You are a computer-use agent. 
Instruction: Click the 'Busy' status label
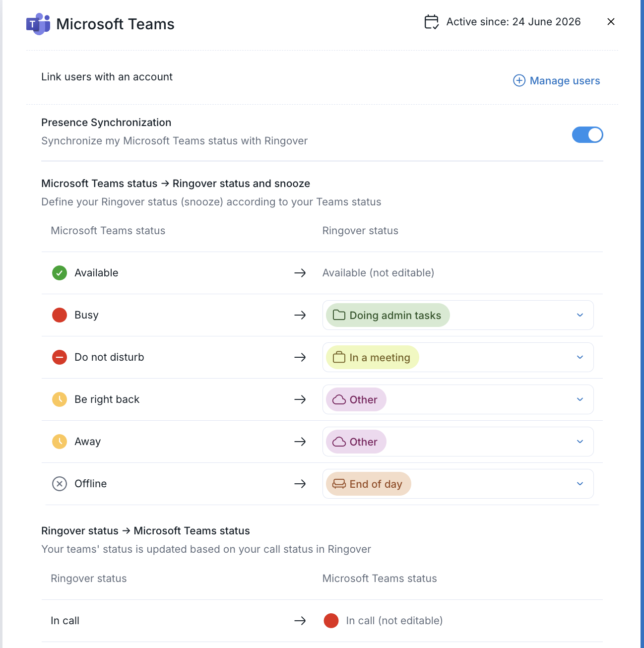(x=87, y=315)
